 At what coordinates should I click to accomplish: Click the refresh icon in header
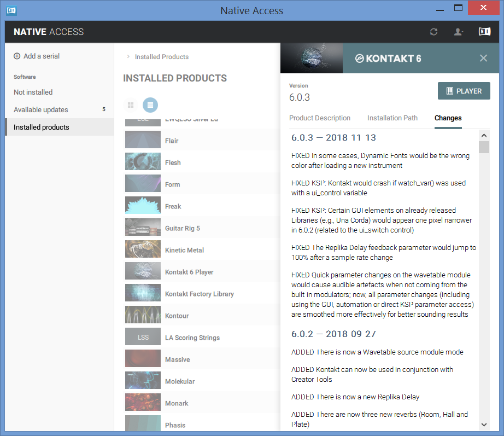tap(433, 32)
